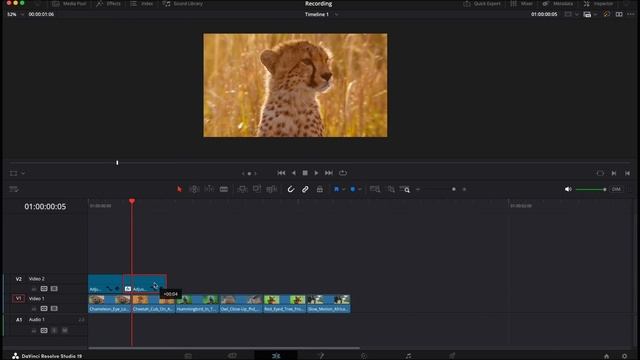Go to next edit button in viewer
The image size is (640, 360).
coord(614,173)
